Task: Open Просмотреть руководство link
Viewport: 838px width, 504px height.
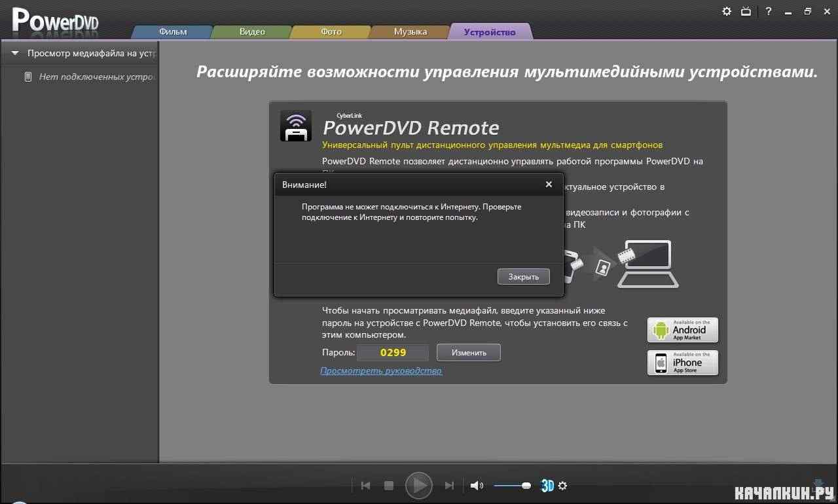Action: (x=381, y=371)
